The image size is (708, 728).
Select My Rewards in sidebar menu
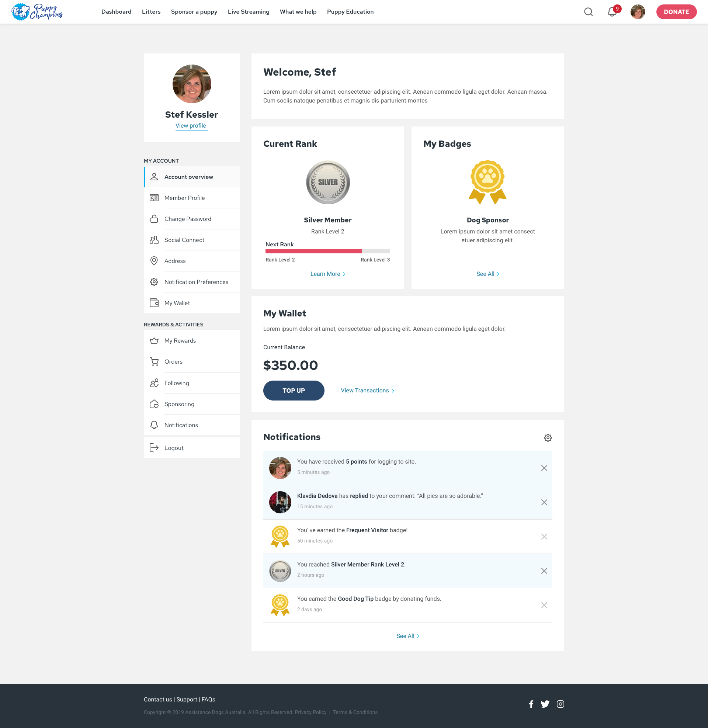[180, 340]
